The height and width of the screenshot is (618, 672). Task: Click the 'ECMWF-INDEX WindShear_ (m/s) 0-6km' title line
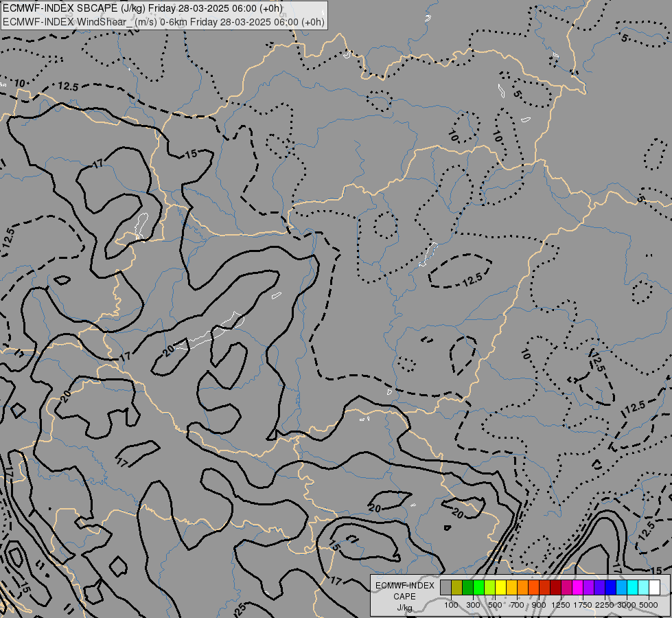tap(164, 22)
